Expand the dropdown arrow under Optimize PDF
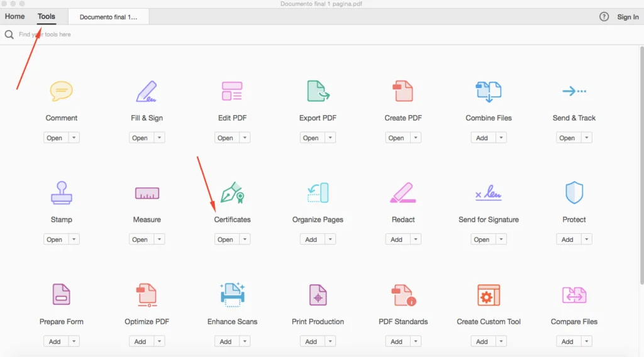Viewport: 644px width, 357px height. point(159,341)
